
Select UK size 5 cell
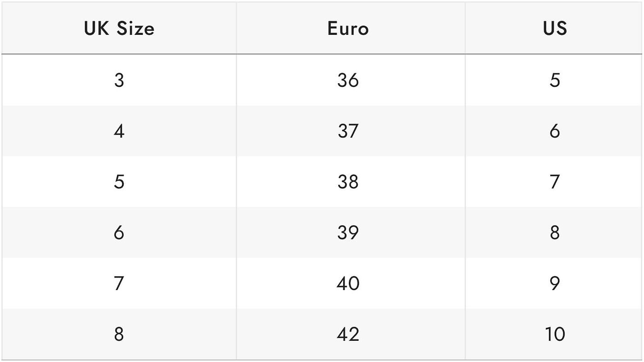119,182
